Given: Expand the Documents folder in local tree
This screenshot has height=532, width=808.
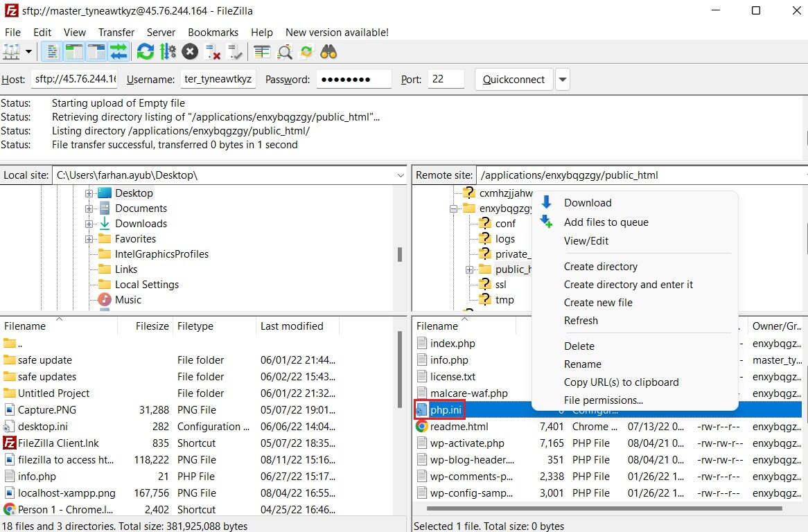Looking at the screenshot, I should click(x=89, y=209).
